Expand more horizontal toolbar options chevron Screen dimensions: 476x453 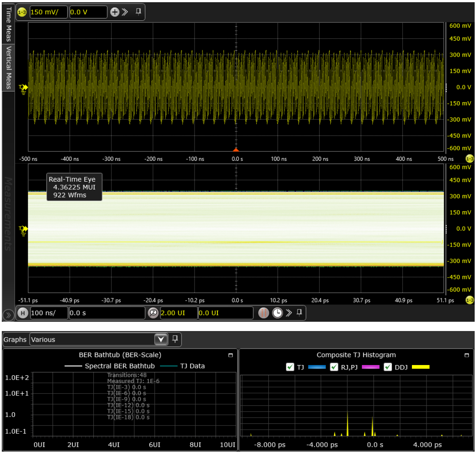point(289,313)
